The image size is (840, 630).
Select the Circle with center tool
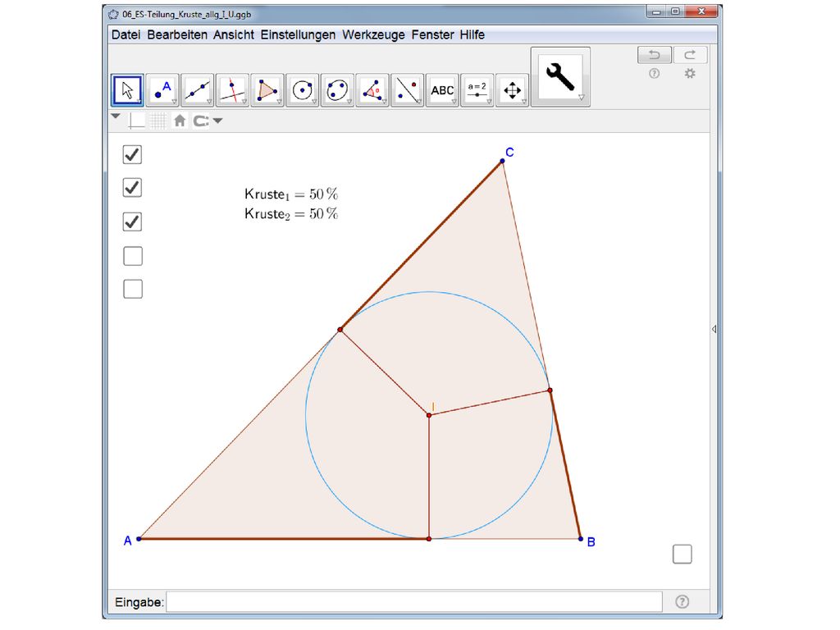(x=303, y=90)
